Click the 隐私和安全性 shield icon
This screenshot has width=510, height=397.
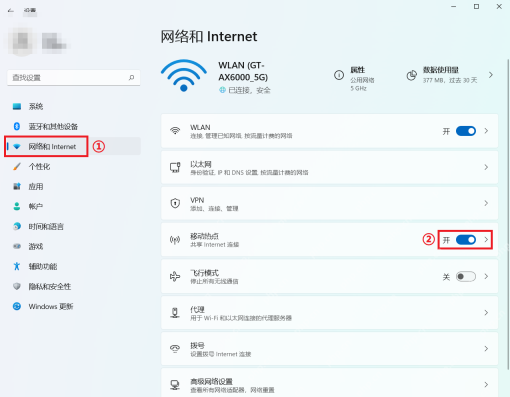pos(17,286)
